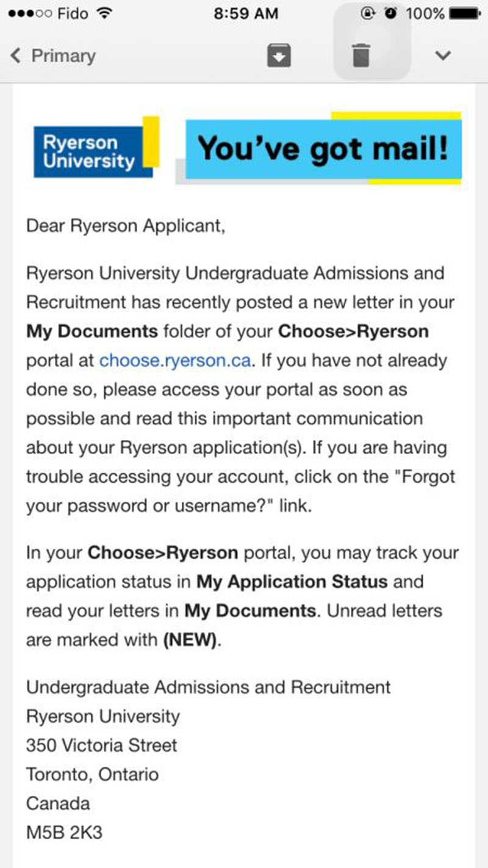Tap the Wi-Fi icon in the status bar
This screenshot has height=868, width=488.
tap(104, 13)
